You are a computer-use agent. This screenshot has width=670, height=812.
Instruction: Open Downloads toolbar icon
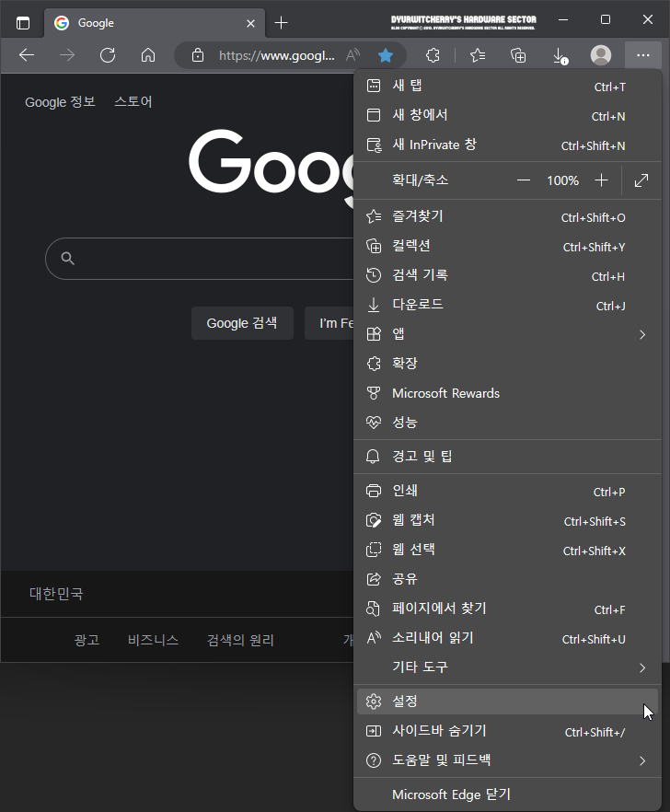pos(560,55)
